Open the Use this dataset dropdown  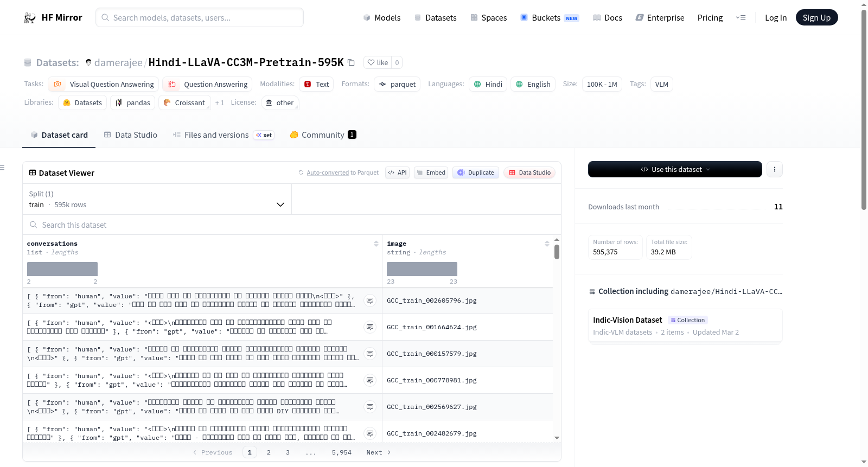pyautogui.click(x=675, y=169)
